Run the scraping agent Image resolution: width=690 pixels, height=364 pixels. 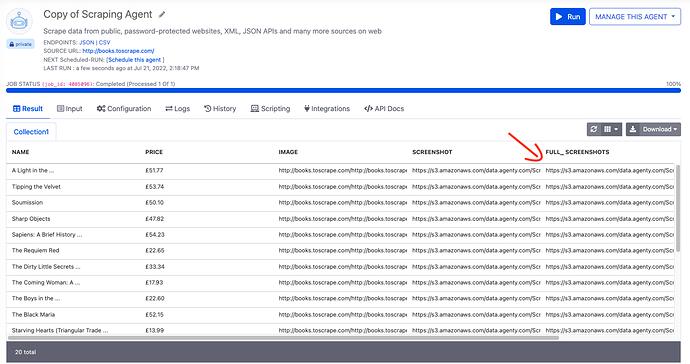coord(568,17)
